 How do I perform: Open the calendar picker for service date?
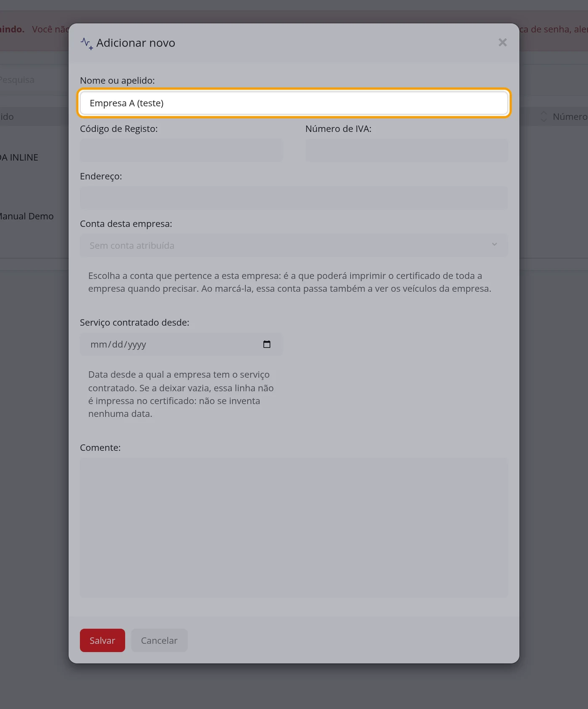pos(267,344)
